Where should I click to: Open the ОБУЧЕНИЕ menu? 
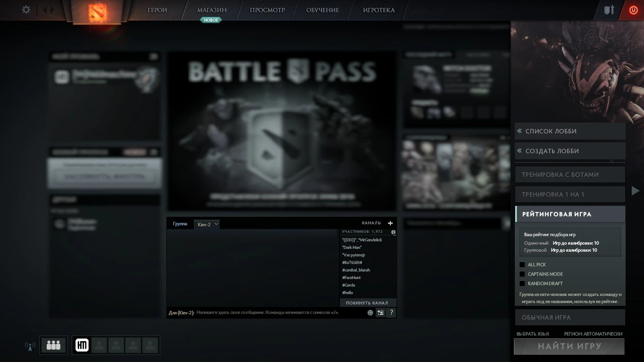point(322,10)
